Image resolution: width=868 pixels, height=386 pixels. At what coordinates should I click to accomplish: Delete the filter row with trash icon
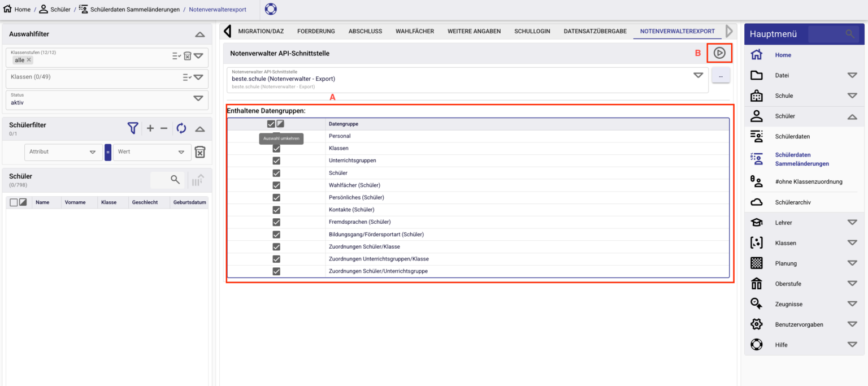coord(200,152)
